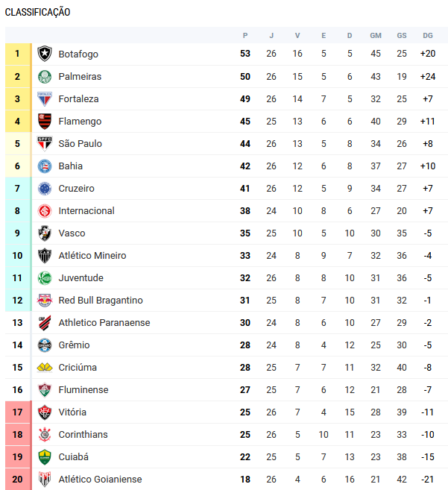Click the DG column header
Screen dimensions: 448x490
coord(427,36)
